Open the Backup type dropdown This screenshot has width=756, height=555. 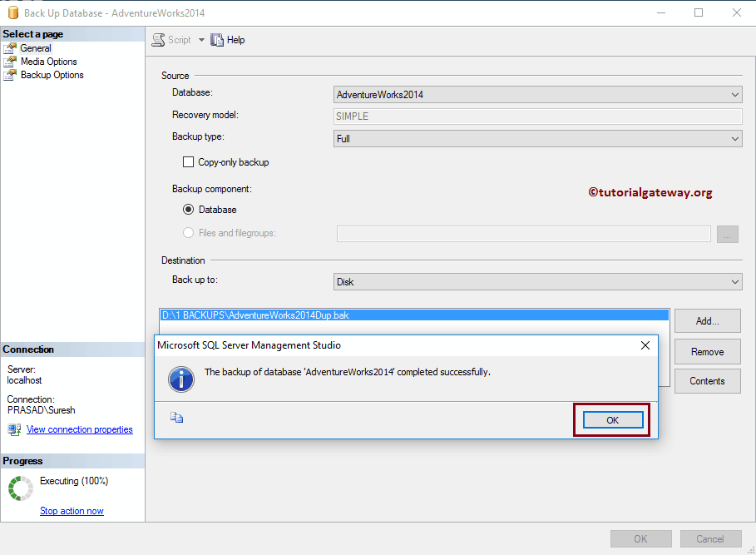coord(537,138)
